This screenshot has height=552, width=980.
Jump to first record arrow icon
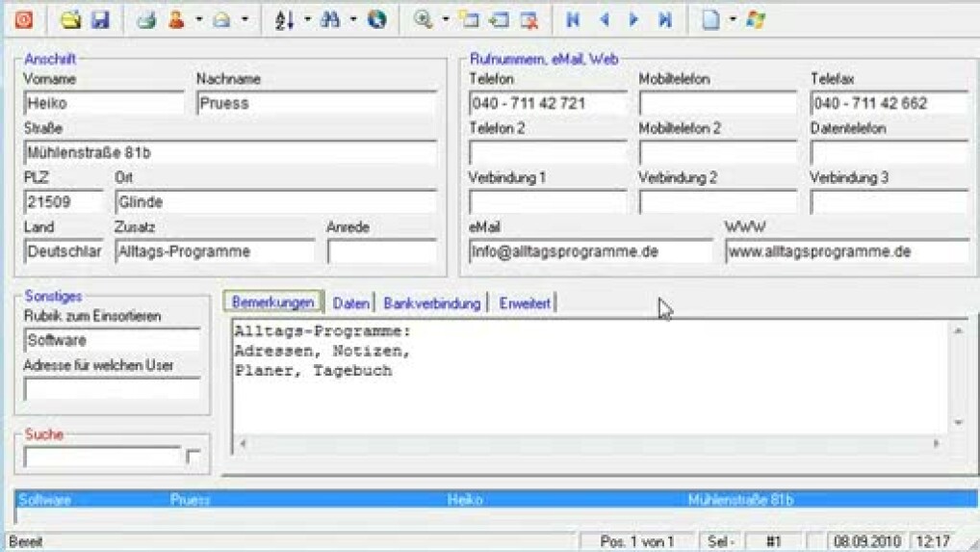pos(574,19)
